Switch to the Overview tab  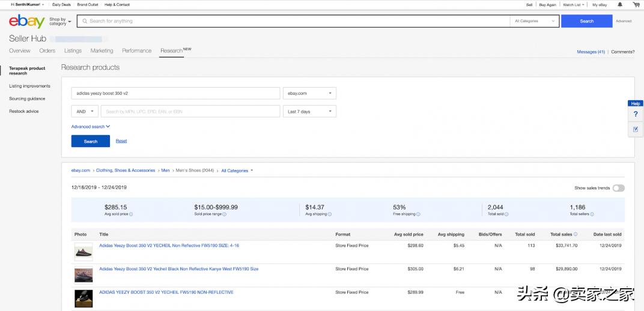(x=20, y=51)
